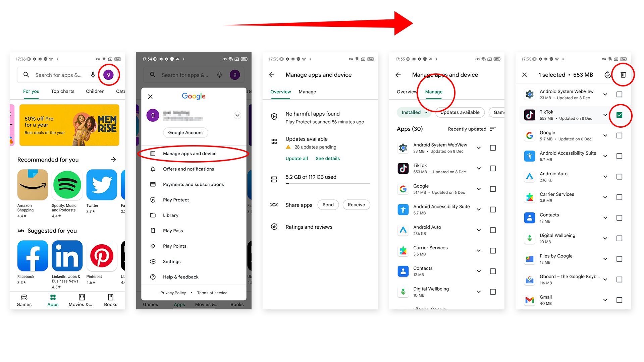This screenshot has width=644, height=362.
Task: Expand account switcher chevron in Google menu
Action: tap(237, 115)
